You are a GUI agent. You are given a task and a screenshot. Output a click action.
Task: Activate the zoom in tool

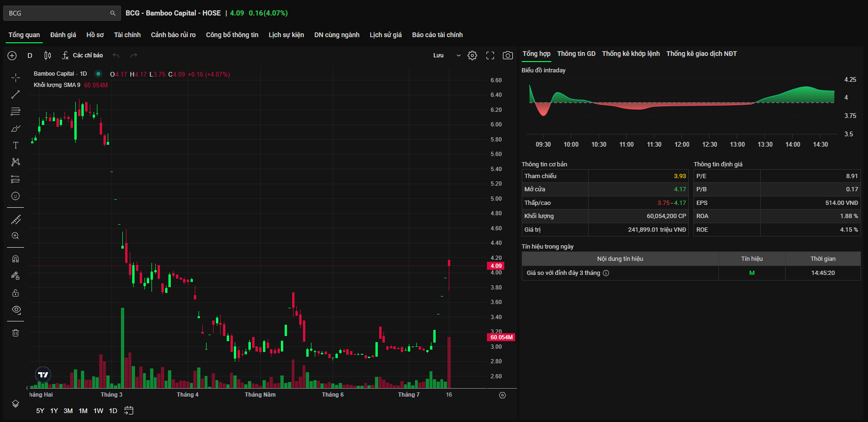pyautogui.click(x=16, y=236)
